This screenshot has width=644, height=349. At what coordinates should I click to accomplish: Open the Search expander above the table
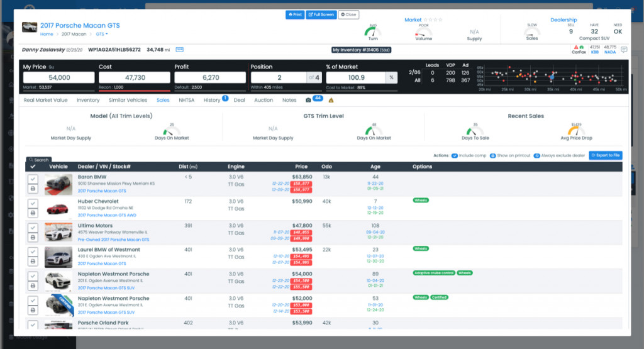point(38,160)
